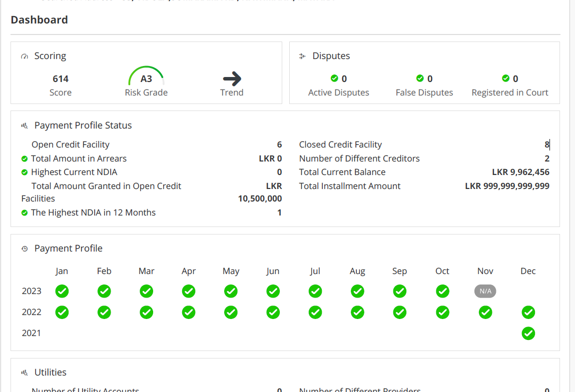
Task: Click the Payment Profile Status chart icon
Action: 25,125
